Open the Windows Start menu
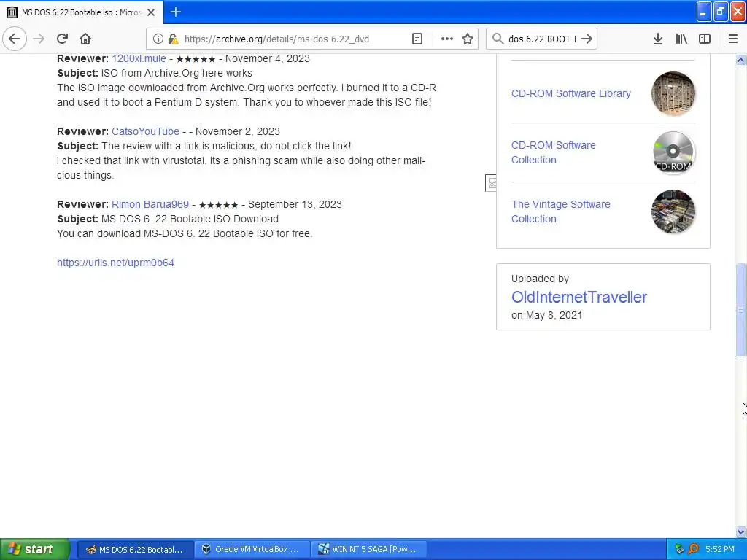The image size is (747, 560). pos(35,549)
